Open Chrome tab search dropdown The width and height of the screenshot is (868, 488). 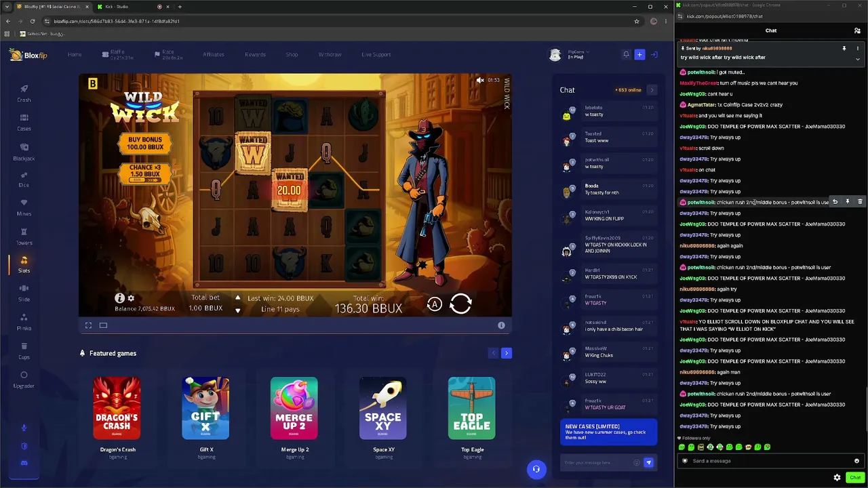pyautogui.click(x=7, y=7)
